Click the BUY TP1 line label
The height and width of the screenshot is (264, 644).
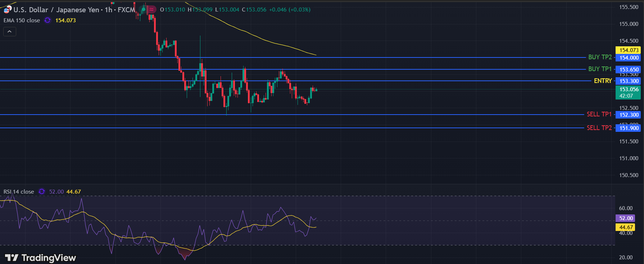(600, 69)
